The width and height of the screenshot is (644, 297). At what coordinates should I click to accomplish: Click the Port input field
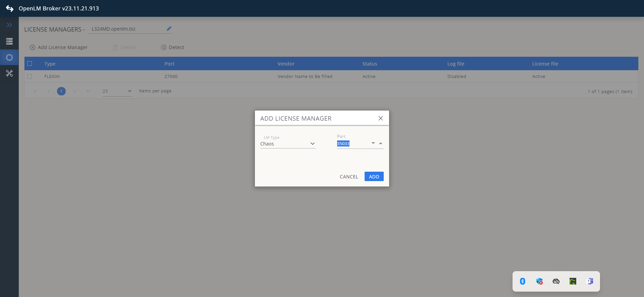click(352, 144)
